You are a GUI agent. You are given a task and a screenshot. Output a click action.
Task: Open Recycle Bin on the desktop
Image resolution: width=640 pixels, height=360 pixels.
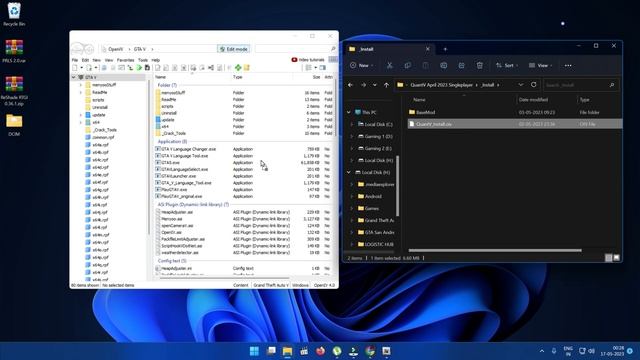[x=14, y=14]
